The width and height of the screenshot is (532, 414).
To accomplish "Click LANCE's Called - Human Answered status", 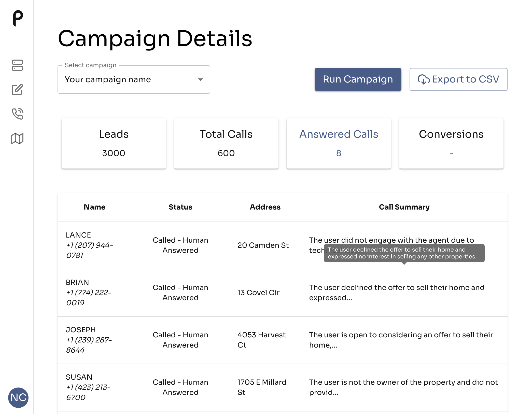I will 180,245.
